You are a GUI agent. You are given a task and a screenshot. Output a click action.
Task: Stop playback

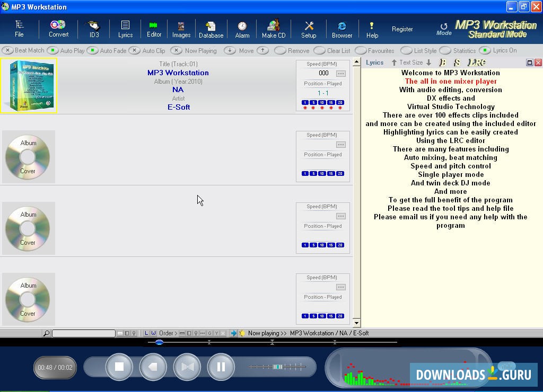(119, 367)
